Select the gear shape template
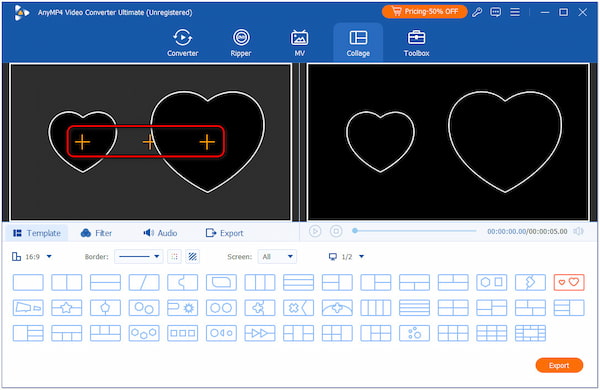Viewport: 600px width, 390px height. (183, 308)
